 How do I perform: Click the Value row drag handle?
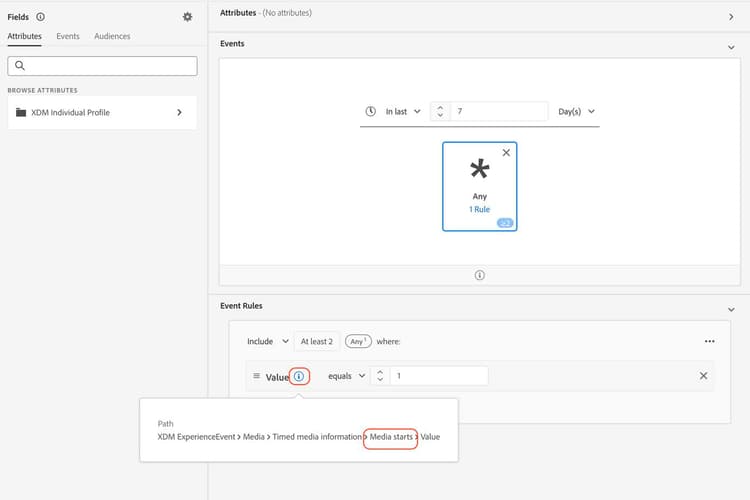(x=256, y=376)
